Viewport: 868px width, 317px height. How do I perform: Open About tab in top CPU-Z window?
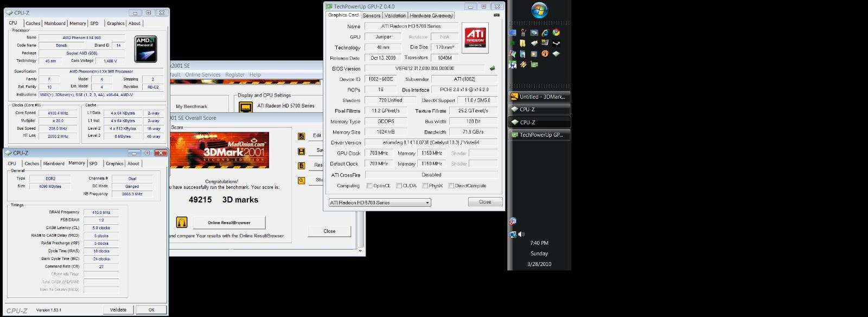(x=135, y=23)
